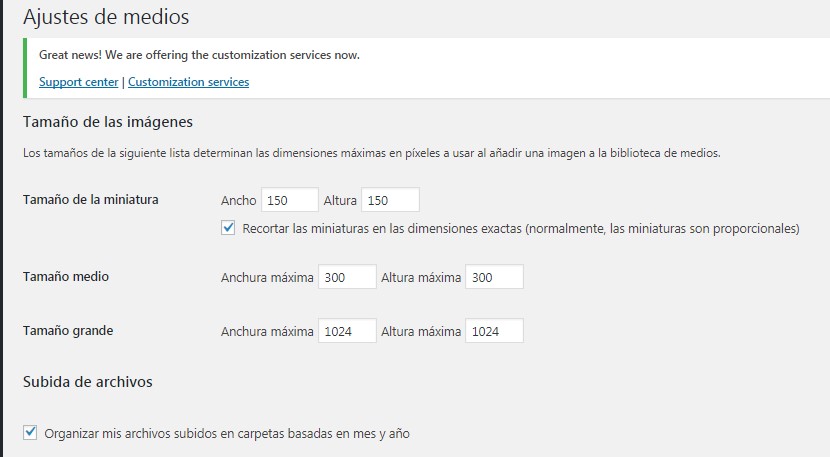Toggle 'Organizar mis archivos subidos' checkbox

pos(30,433)
